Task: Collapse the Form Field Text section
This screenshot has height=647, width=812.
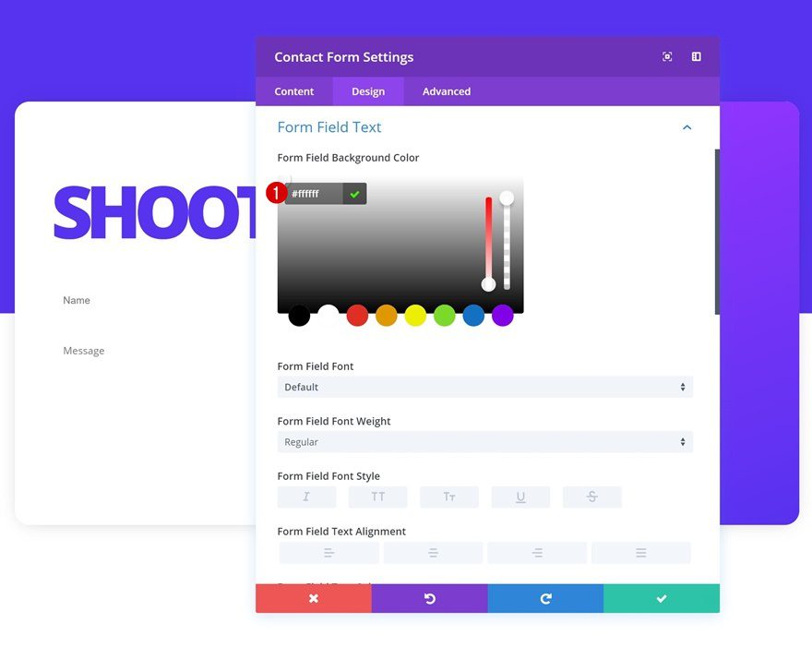Action: point(687,127)
